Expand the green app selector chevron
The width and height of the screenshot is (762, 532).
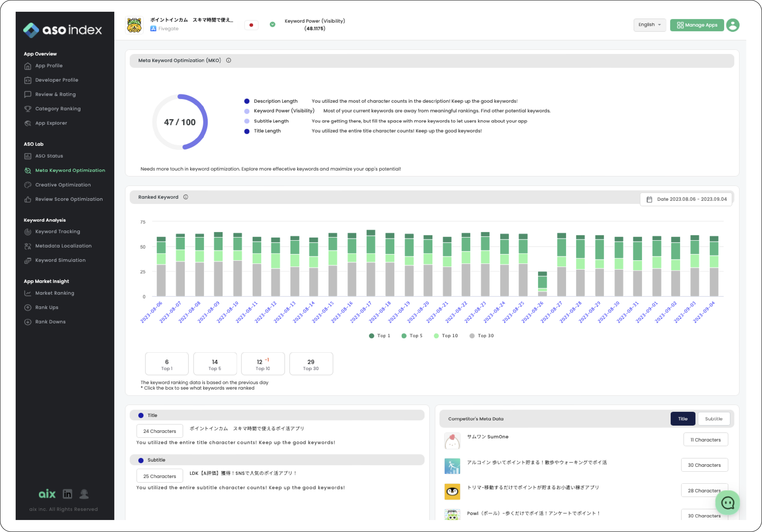[x=272, y=25]
